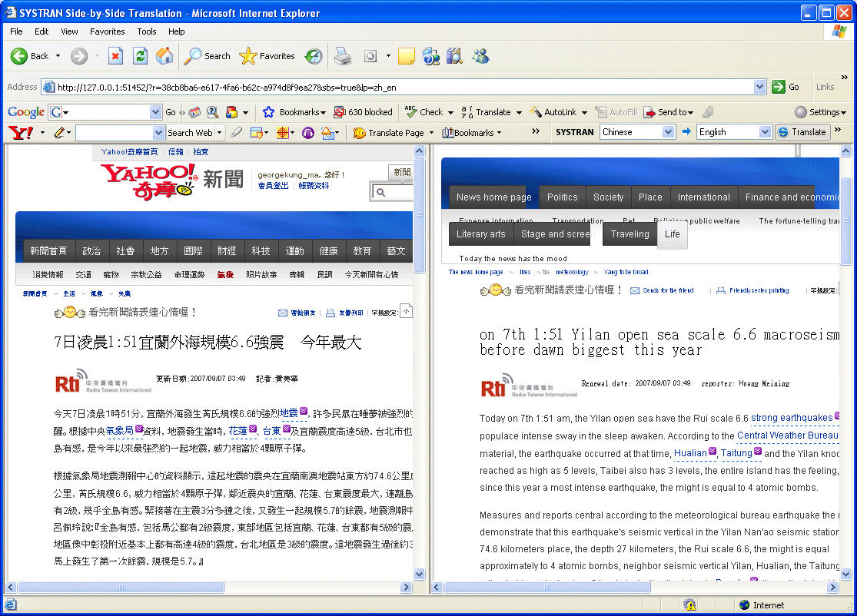This screenshot has width=857, height=616.
Task: Expand the Search Web options dropdown
Action: point(220,132)
